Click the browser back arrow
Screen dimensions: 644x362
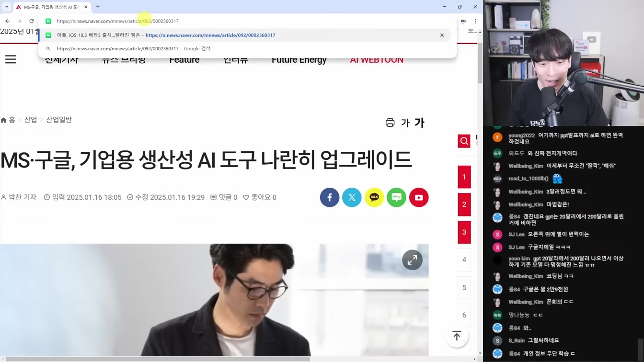coord(7,21)
